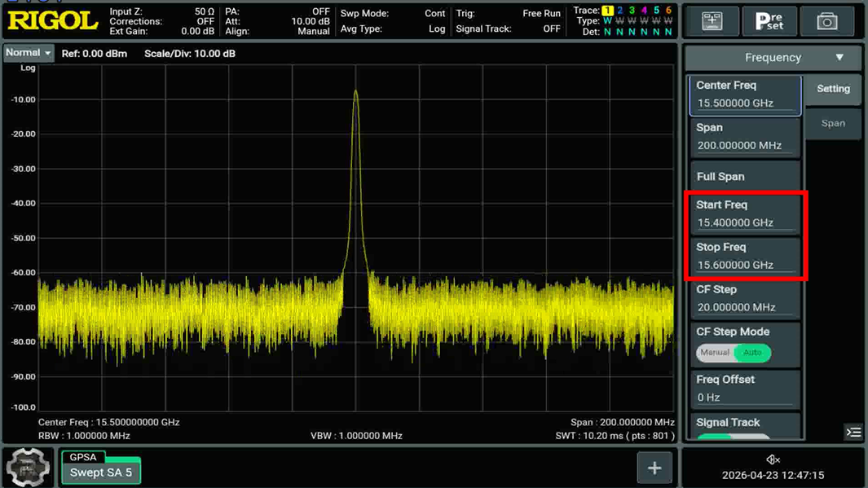Image resolution: width=868 pixels, height=488 pixels.
Task: Click the Scale/Div: 10.00 dB label
Action: tap(190, 54)
